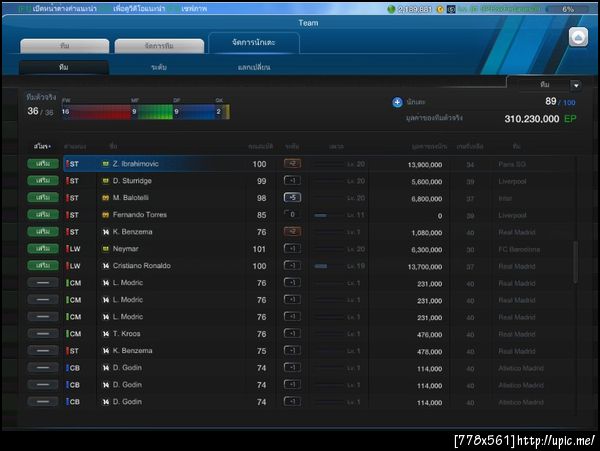Toggle the green squad button for D. Sturridge

[x=43, y=181]
